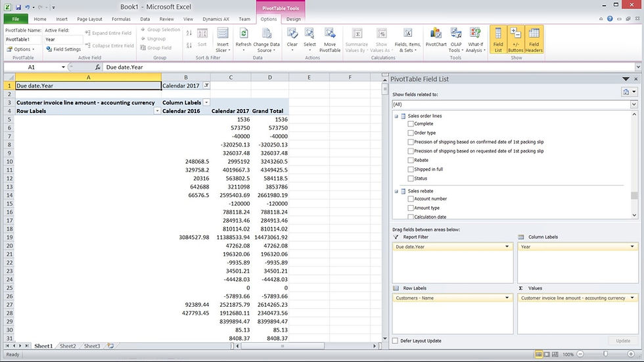
Task: Click Expand Entire Field button
Action: click(x=108, y=33)
